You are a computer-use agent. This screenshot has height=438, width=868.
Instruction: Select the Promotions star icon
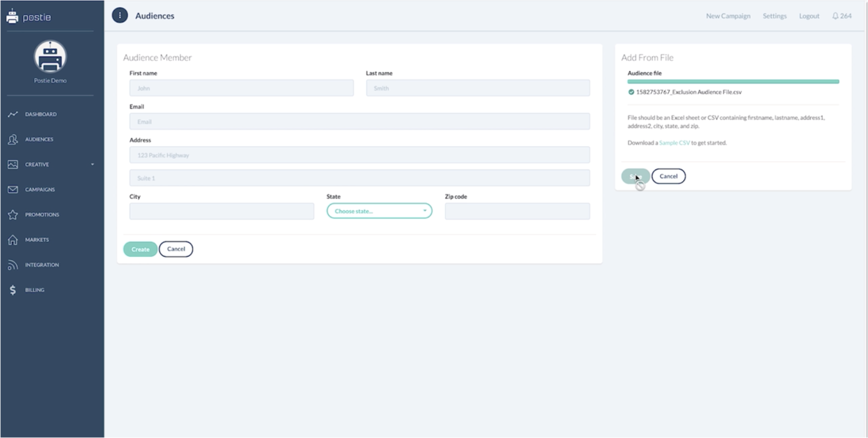(13, 215)
